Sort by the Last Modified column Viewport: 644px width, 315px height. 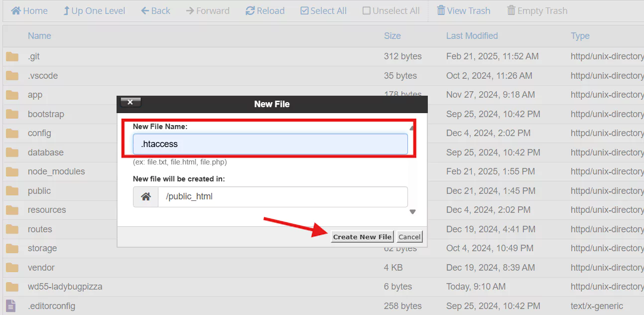pyautogui.click(x=472, y=36)
